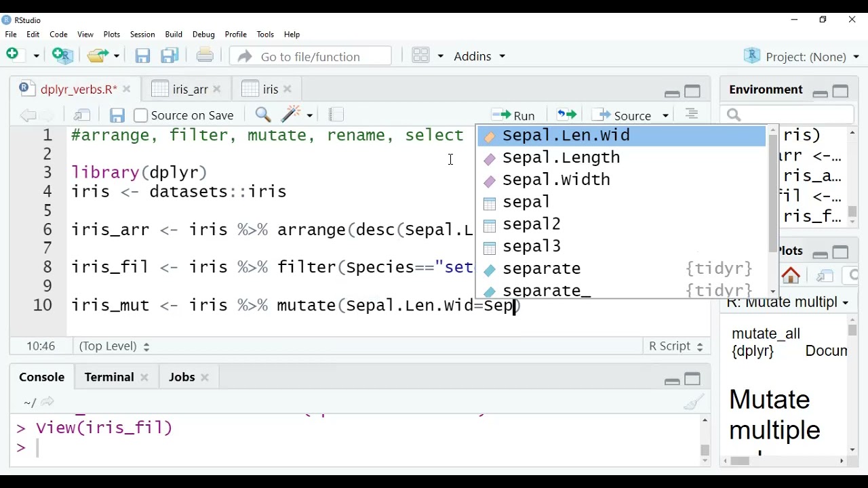
Task: Open the R: Mutate multiple topic dropdown
Action: tap(787, 302)
